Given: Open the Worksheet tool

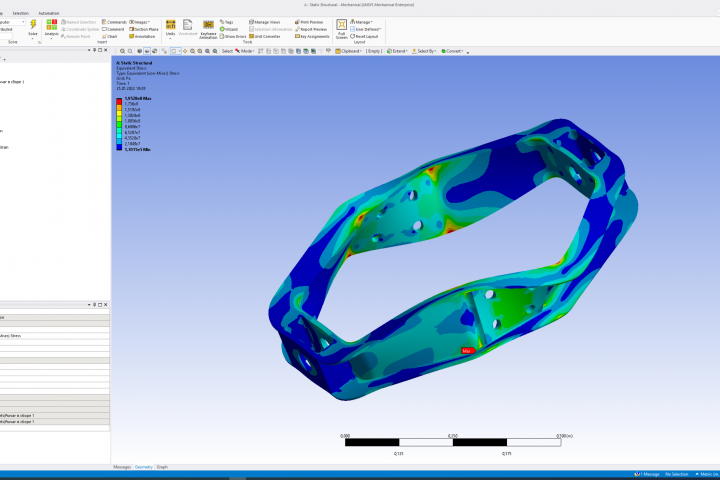Looking at the screenshot, I should pyautogui.click(x=188, y=28).
